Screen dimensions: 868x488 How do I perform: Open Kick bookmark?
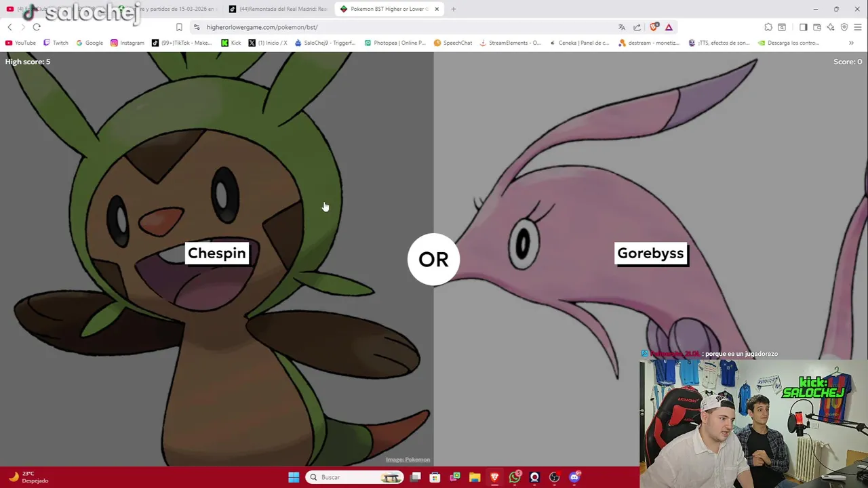click(231, 43)
